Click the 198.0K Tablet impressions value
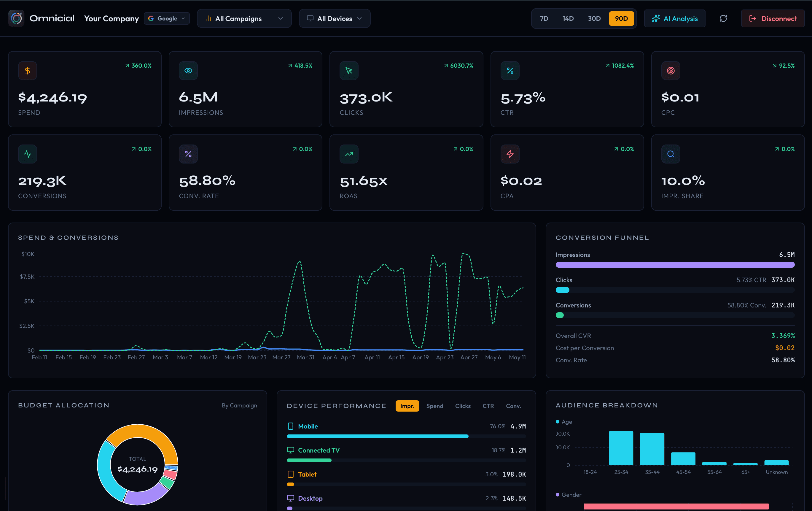 (x=514, y=474)
